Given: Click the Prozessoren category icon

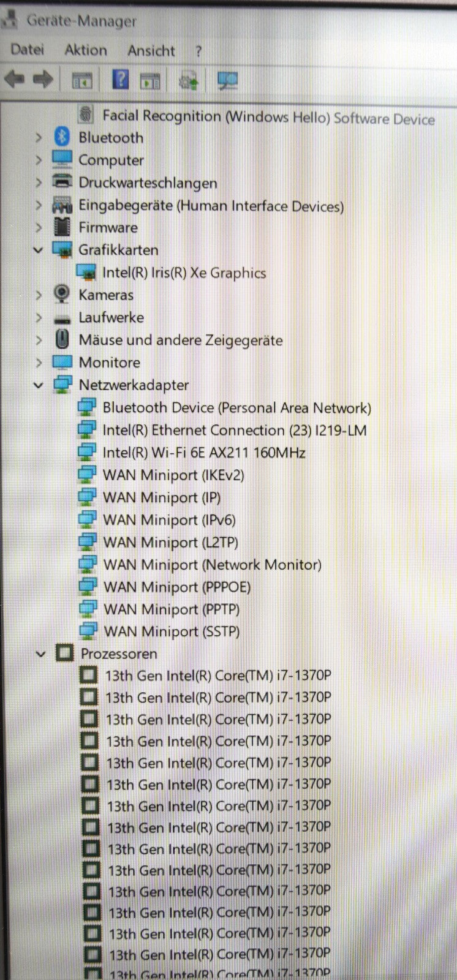Looking at the screenshot, I should point(65,653).
